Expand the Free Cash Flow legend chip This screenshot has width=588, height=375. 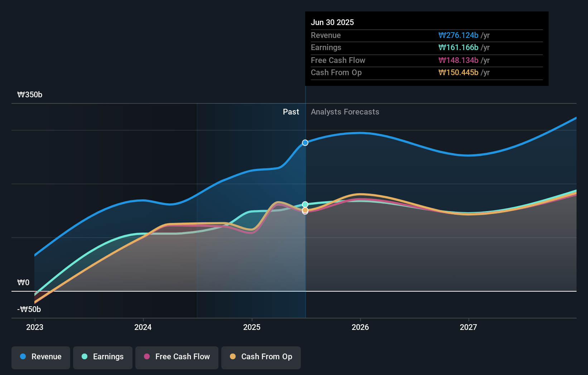pyautogui.click(x=177, y=357)
